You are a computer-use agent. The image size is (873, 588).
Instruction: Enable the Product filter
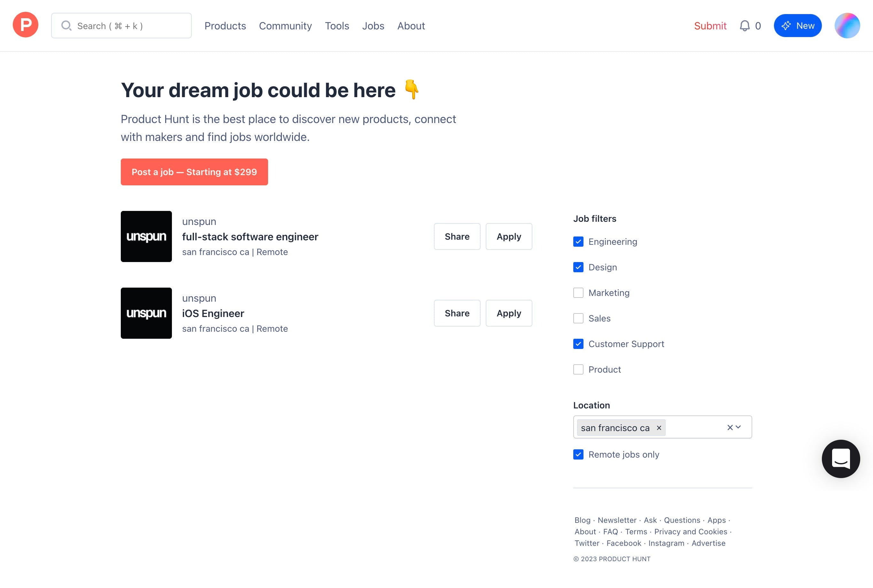click(x=578, y=369)
